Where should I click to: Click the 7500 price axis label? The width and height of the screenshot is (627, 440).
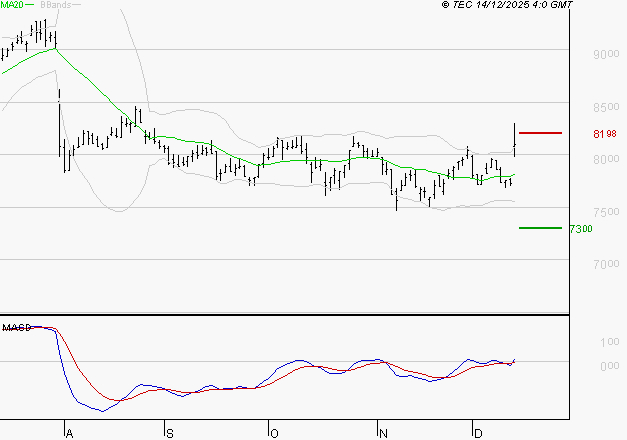pyautogui.click(x=606, y=212)
